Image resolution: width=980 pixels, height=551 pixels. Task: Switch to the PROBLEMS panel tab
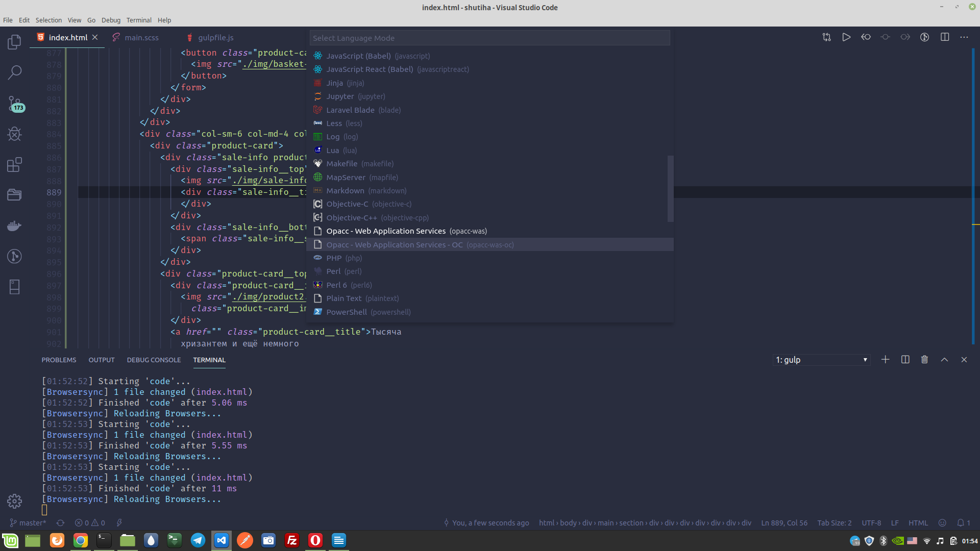coord(59,360)
